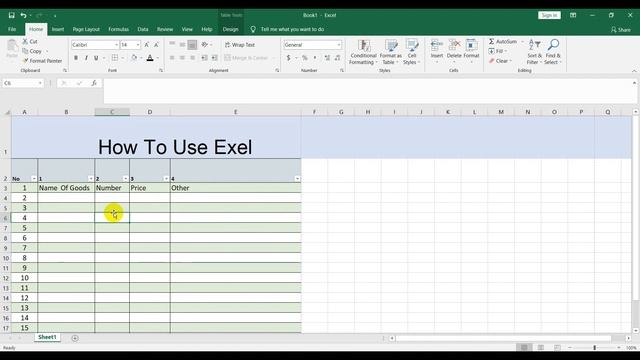
Task: Switch to the Page Layout tab
Action: coord(86,29)
